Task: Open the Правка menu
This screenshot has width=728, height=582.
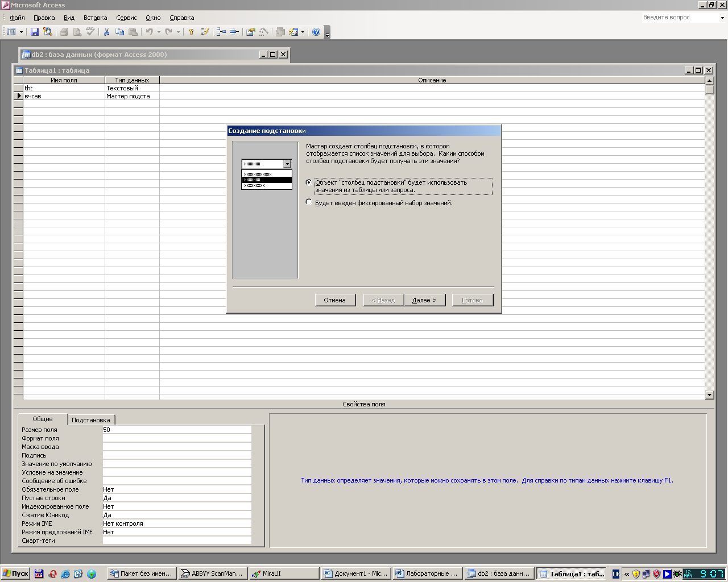Action: (x=44, y=18)
